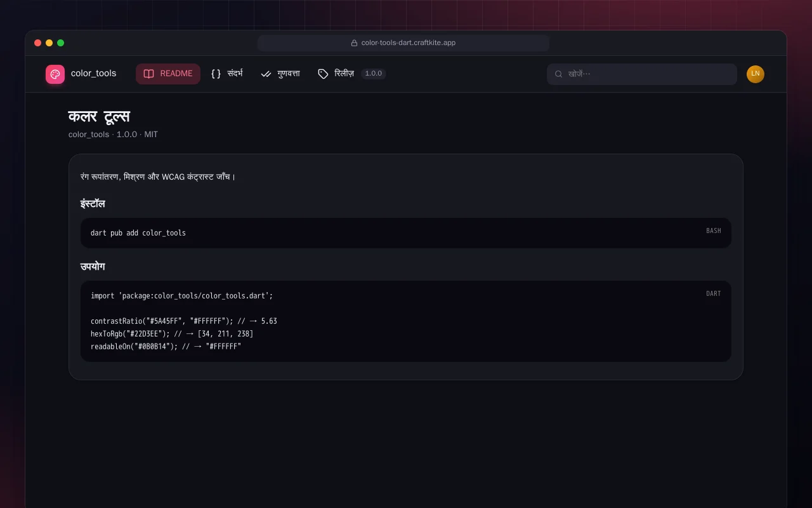
Task: Click the pink palette logo icon
Action: point(55,74)
